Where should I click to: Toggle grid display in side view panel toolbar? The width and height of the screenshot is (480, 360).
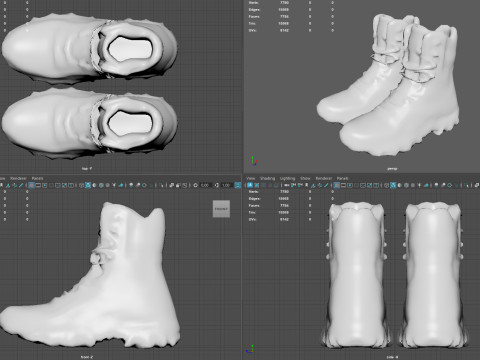337,185
